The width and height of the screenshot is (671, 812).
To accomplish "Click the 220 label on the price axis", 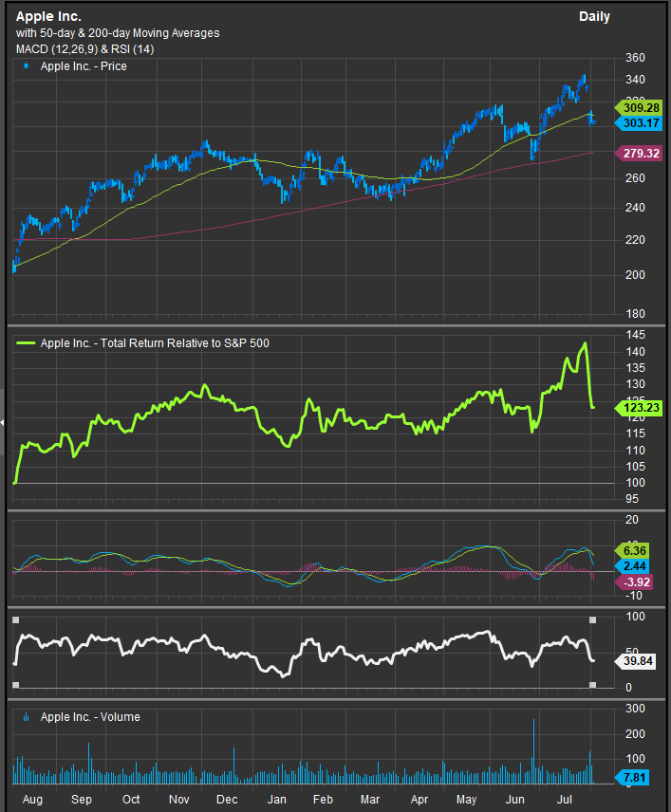I will coord(635,240).
